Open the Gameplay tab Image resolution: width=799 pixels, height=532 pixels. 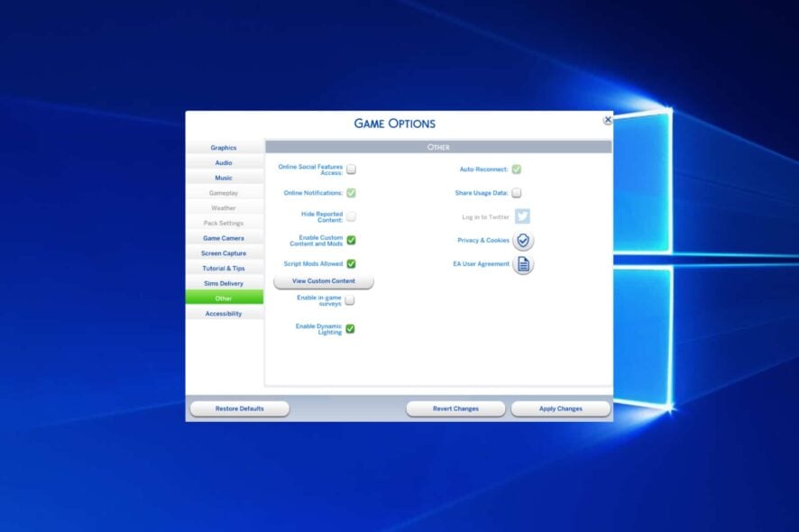coord(225,193)
